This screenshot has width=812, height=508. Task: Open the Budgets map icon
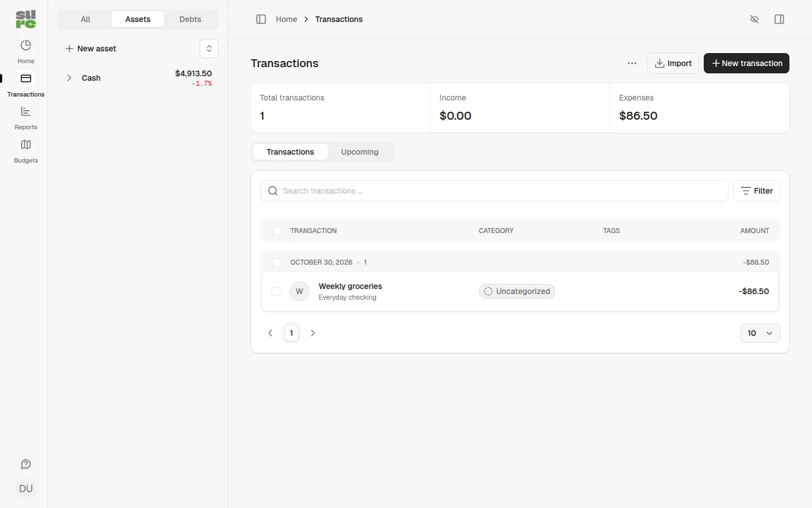tap(26, 145)
